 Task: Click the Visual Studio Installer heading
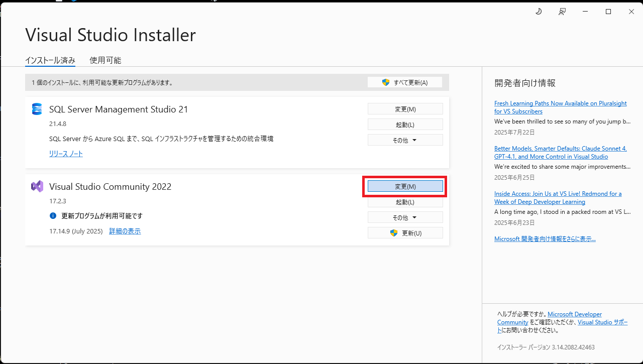pos(111,35)
